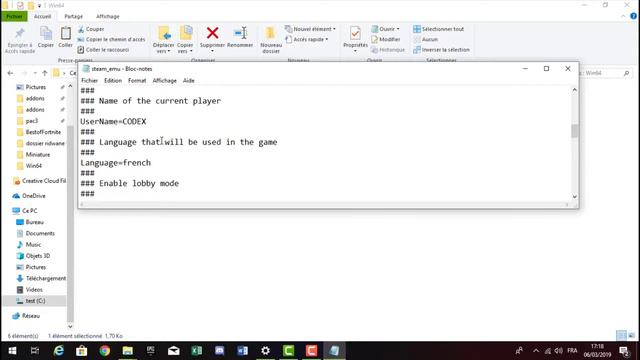Open Notepad's Fichier menu
Viewport: 640px width, 360px height.
[89, 81]
